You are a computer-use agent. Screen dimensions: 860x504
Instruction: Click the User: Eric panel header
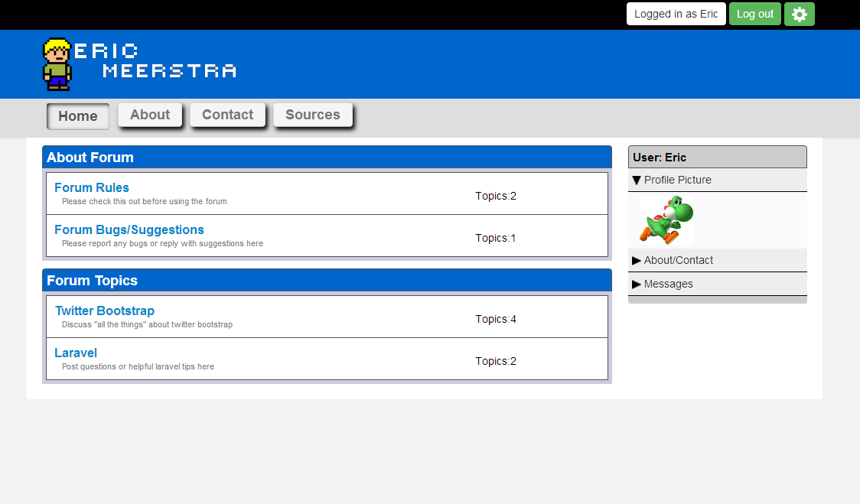coord(718,158)
